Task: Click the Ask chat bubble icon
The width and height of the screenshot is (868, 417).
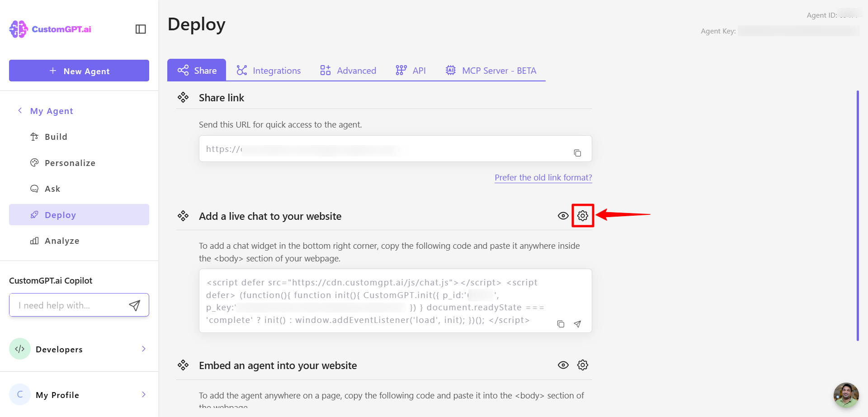Action: tap(34, 189)
